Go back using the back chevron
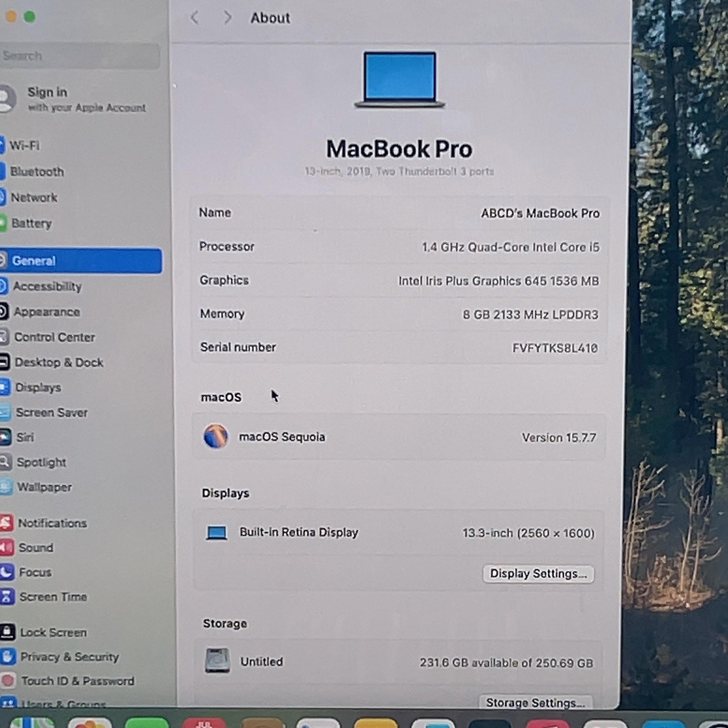Screen dimensions: 728x728 click(195, 18)
